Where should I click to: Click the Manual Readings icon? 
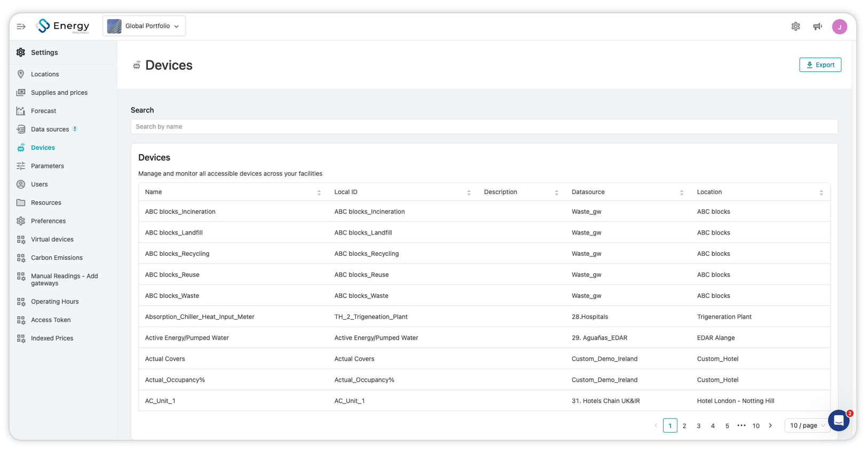pyautogui.click(x=21, y=276)
